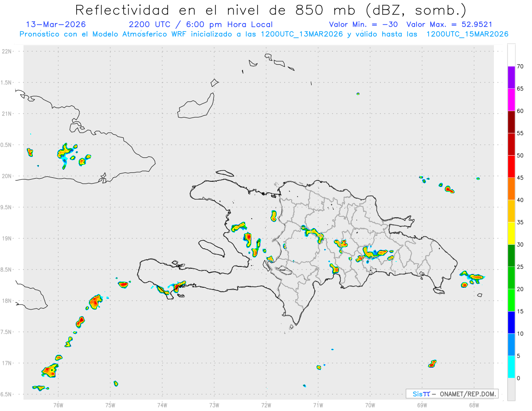
Task: Pick the dark green 25-30 dBZ colorbar segment
Action: [x=511, y=256]
